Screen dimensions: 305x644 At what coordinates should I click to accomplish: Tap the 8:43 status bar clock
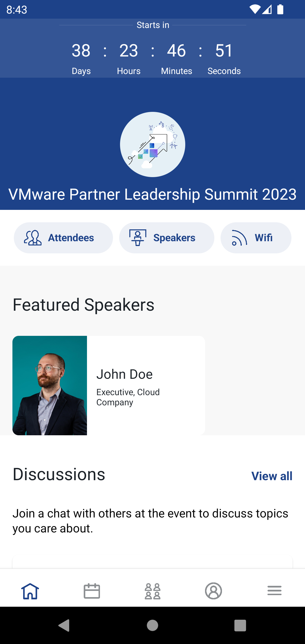(x=17, y=10)
